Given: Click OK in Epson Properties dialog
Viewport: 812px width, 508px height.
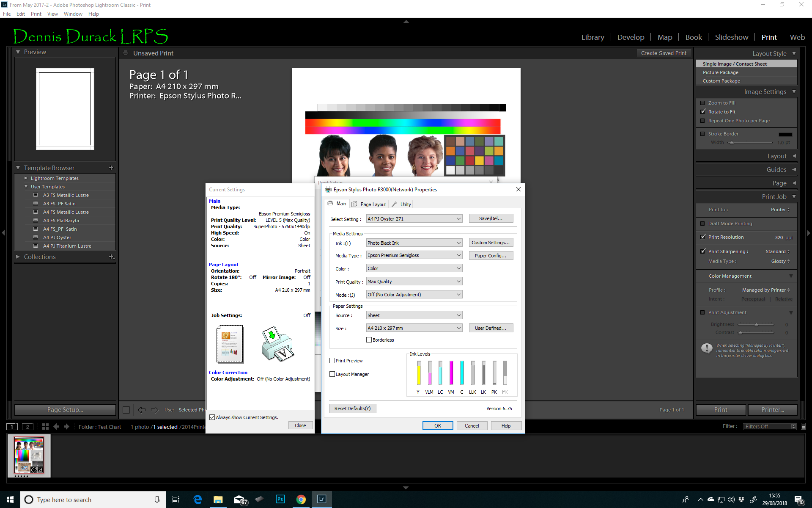Looking at the screenshot, I should pos(438,426).
